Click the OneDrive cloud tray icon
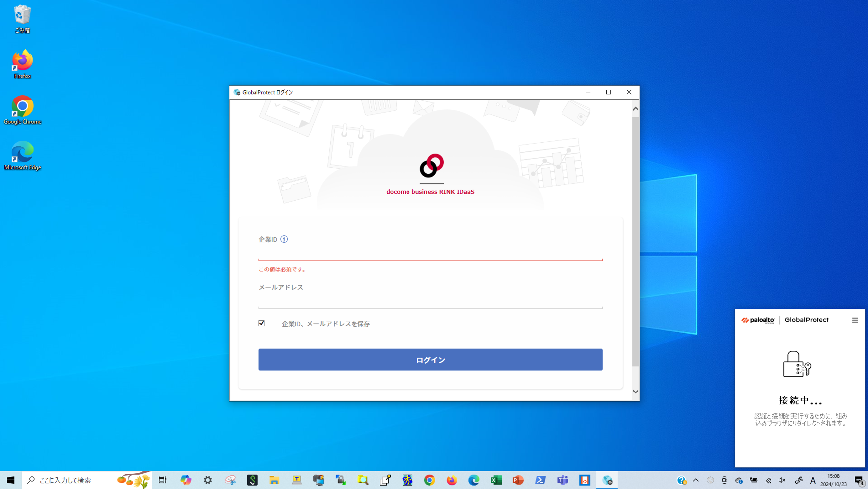This screenshot has width=868, height=490. (x=739, y=480)
